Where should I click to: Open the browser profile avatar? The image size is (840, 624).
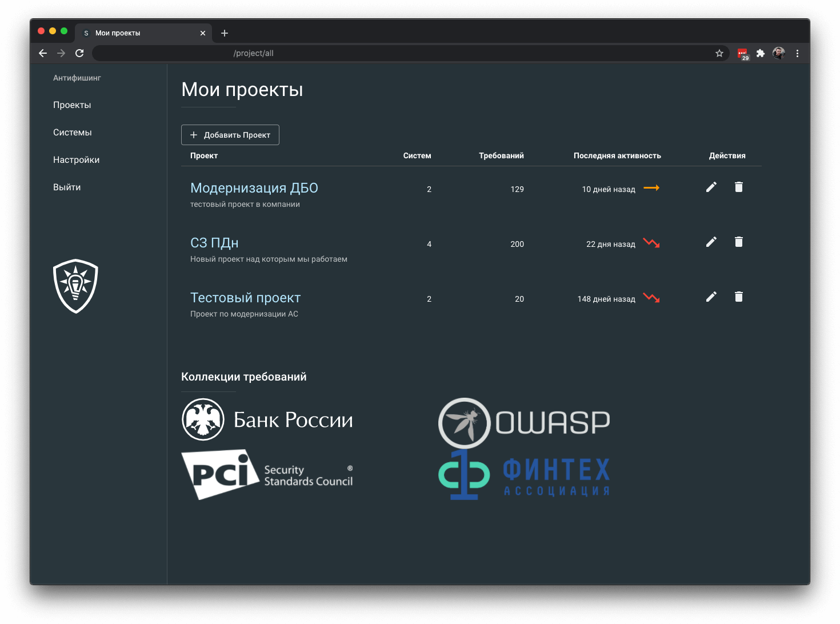click(779, 53)
